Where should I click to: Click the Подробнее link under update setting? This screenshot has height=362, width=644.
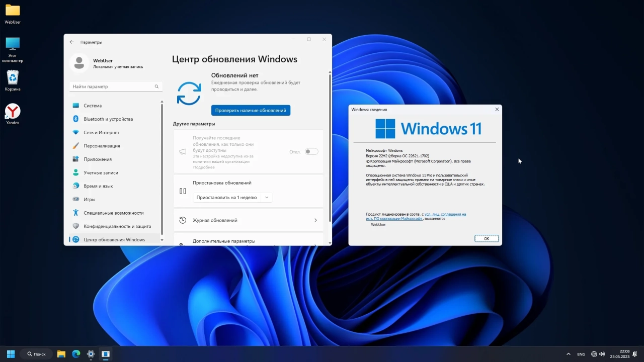(203, 167)
